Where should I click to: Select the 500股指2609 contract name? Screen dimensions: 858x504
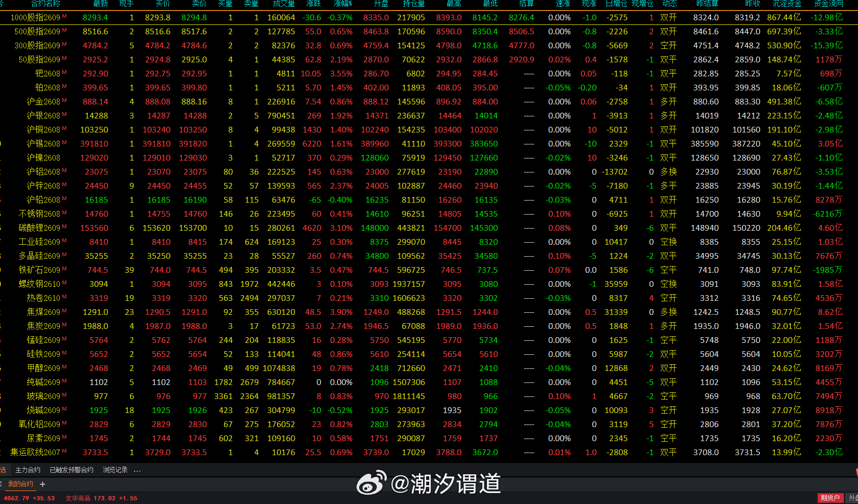[37, 32]
